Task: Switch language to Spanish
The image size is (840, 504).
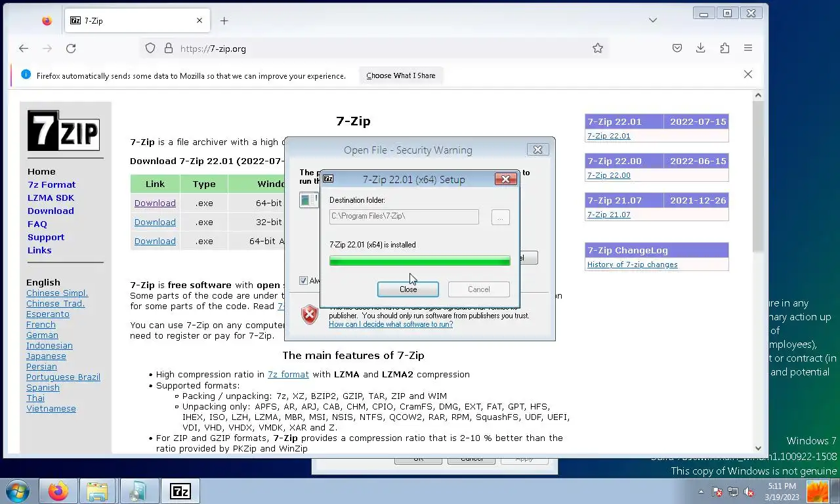Action: (x=43, y=387)
